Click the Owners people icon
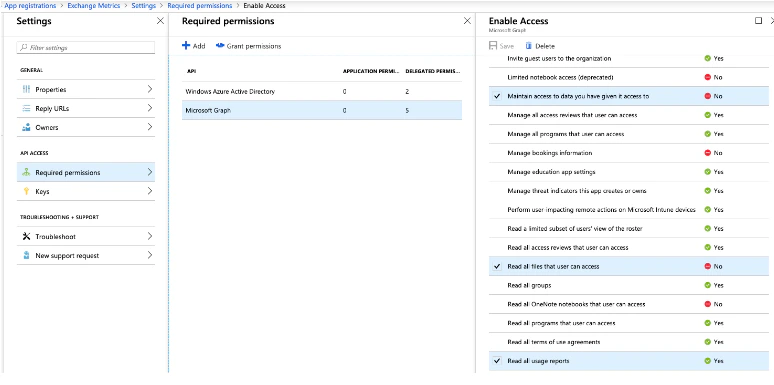The width and height of the screenshot is (774, 385). (x=27, y=127)
